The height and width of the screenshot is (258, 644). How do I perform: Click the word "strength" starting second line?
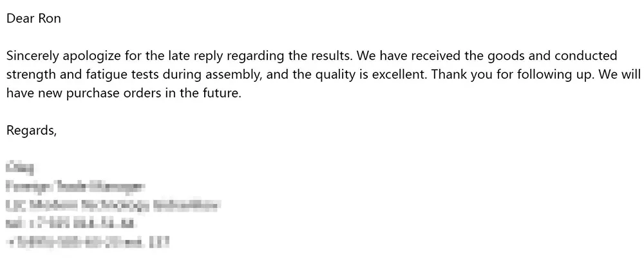point(30,75)
